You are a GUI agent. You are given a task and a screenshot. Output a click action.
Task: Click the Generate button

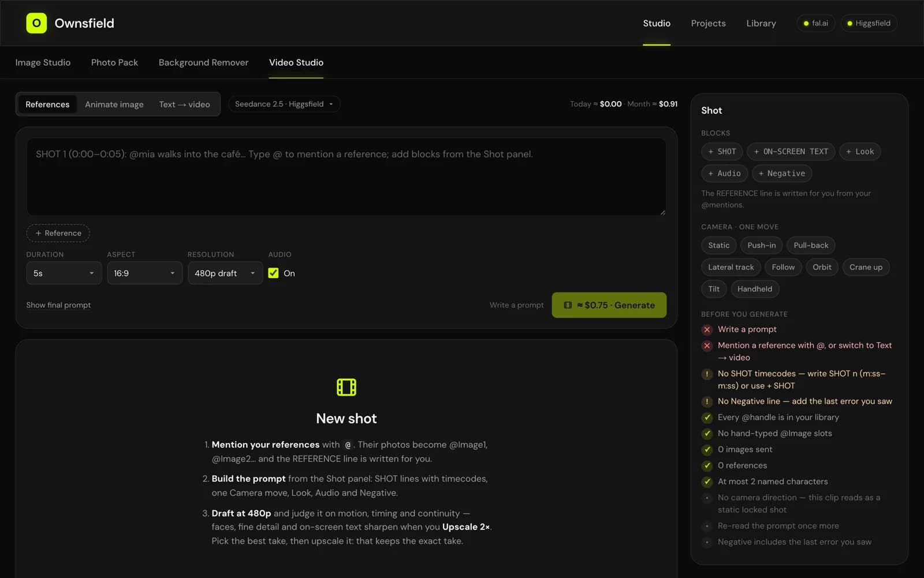coord(609,305)
